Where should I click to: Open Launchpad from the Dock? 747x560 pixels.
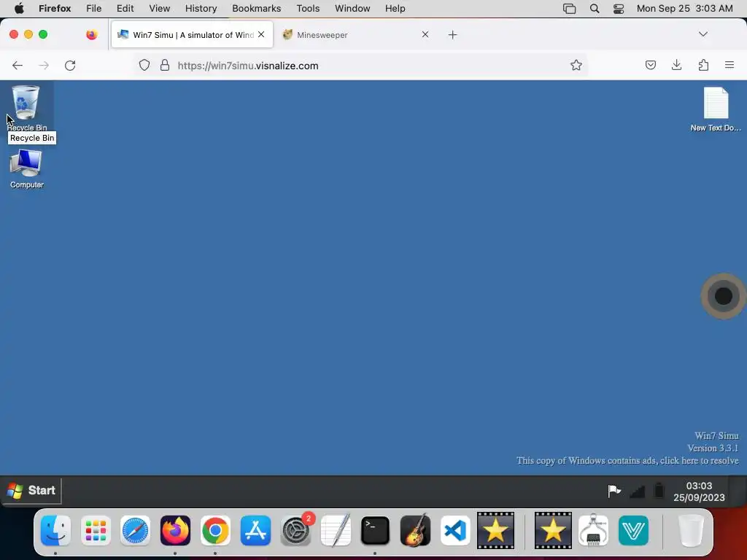96,530
